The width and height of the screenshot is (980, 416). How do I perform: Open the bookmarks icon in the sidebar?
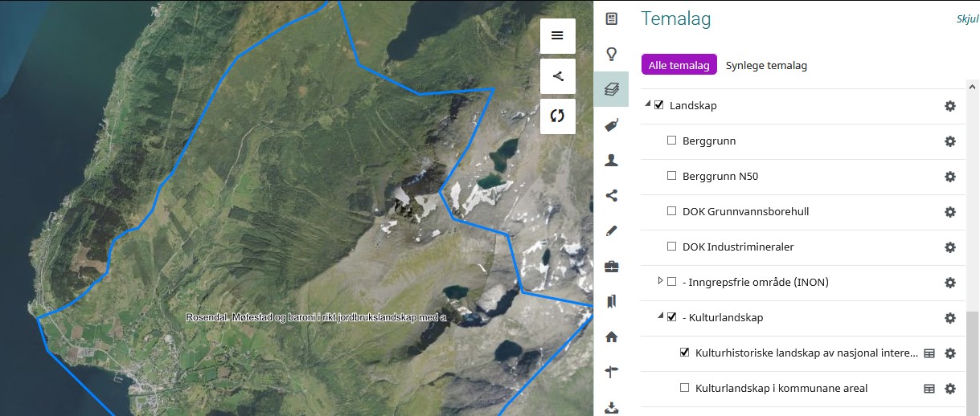pyautogui.click(x=611, y=302)
